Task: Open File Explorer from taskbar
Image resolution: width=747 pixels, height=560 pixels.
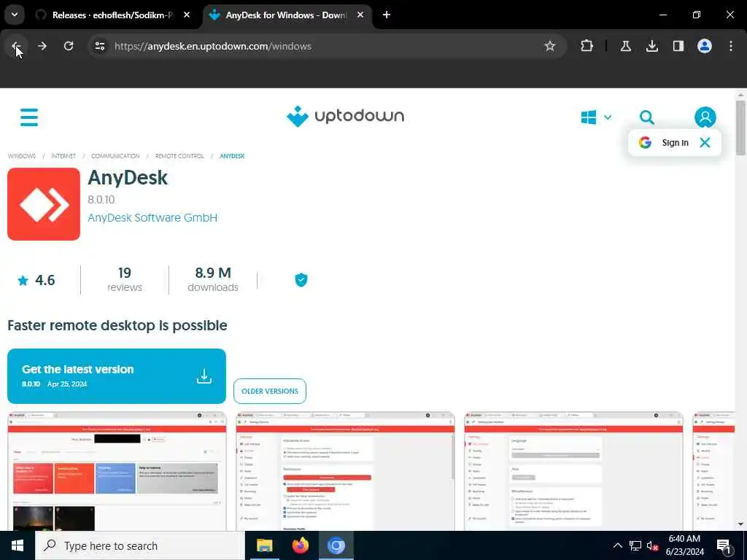Action: click(x=264, y=545)
